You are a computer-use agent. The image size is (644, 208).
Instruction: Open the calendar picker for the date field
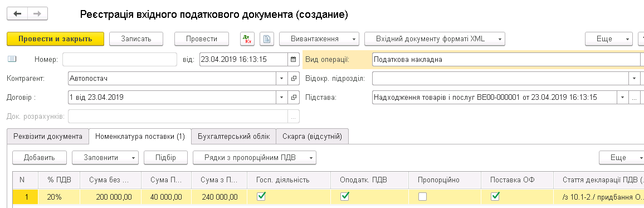tap(293, 59)
